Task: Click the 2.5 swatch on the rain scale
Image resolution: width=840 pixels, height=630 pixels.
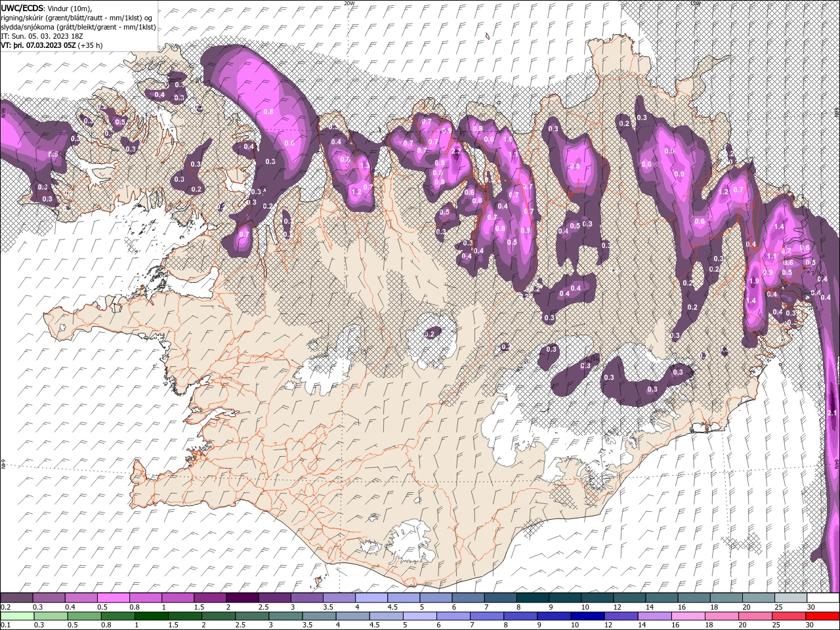Action: pos(251,616)
